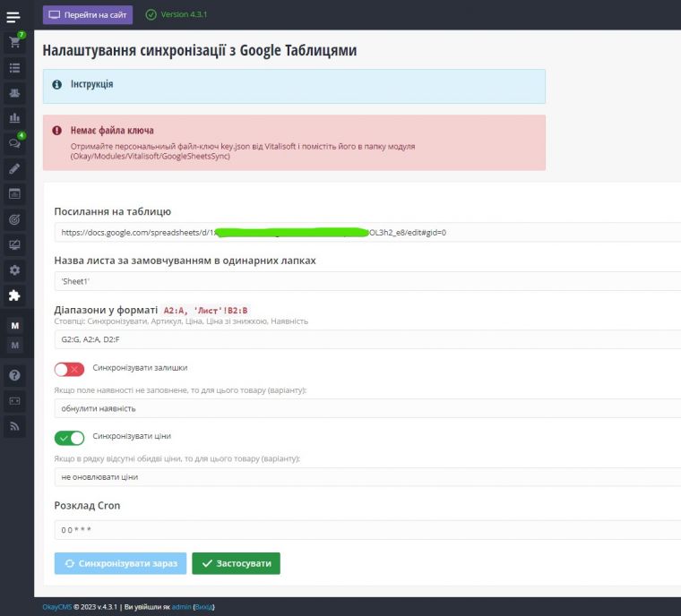
Task: Disable the Синхронізувати ціни toggle
Action: [x=69, y=438]
